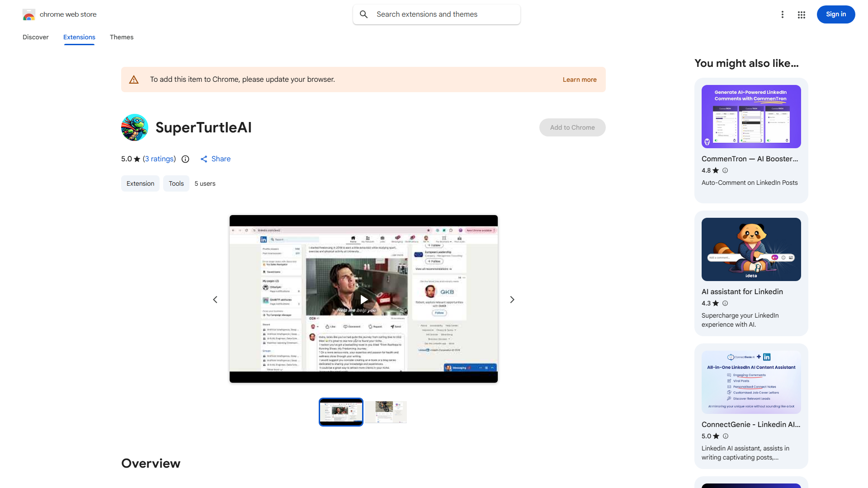Screen dimensions: 868x488
Task: Open the AI assistant for Linkedin card image
Action: tap(751, 249)
